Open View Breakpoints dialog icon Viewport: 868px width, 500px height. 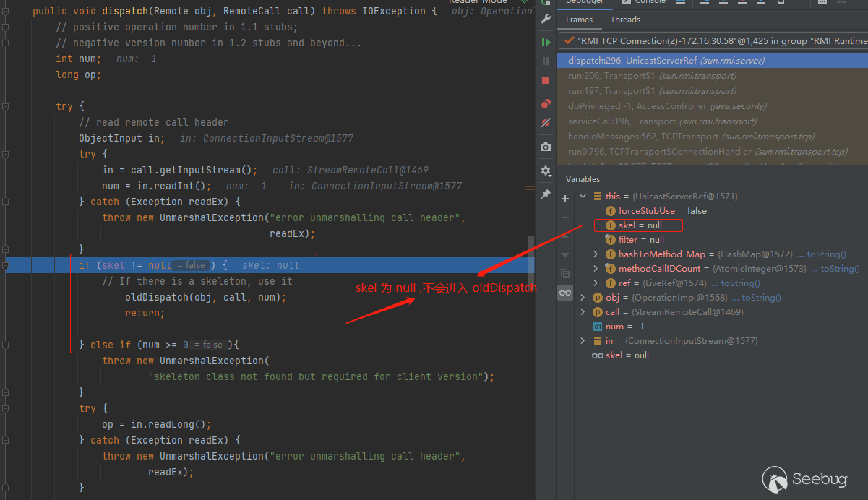point(546,104)
